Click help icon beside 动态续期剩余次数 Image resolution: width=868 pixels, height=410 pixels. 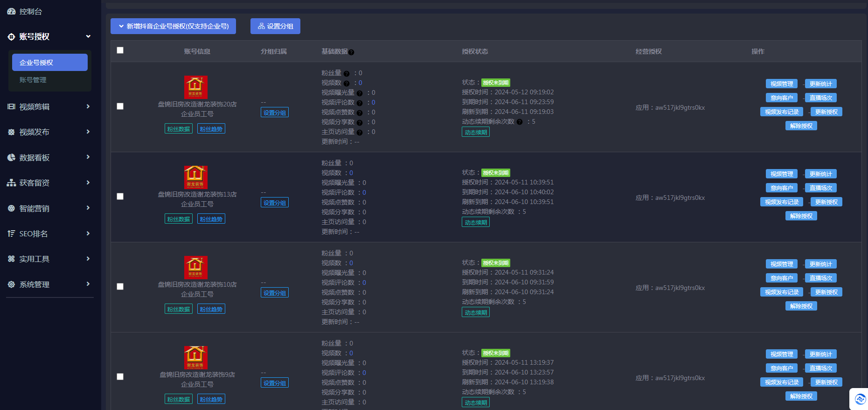click(520, 122)
